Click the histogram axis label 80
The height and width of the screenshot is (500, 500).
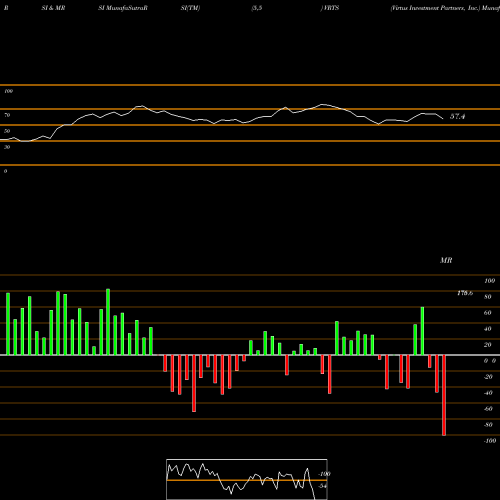click(x=488, y=297)
